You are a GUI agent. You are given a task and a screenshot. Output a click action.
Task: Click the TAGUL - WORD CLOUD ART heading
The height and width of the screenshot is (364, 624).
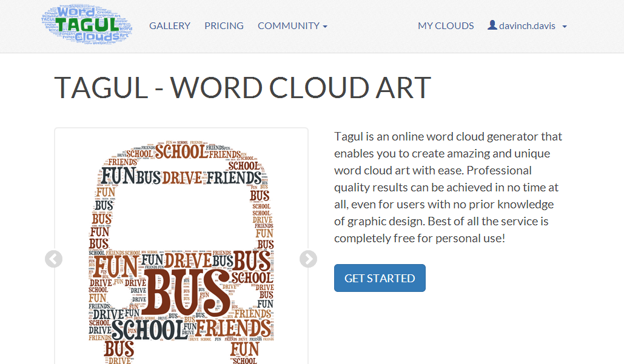pos(243,88)
